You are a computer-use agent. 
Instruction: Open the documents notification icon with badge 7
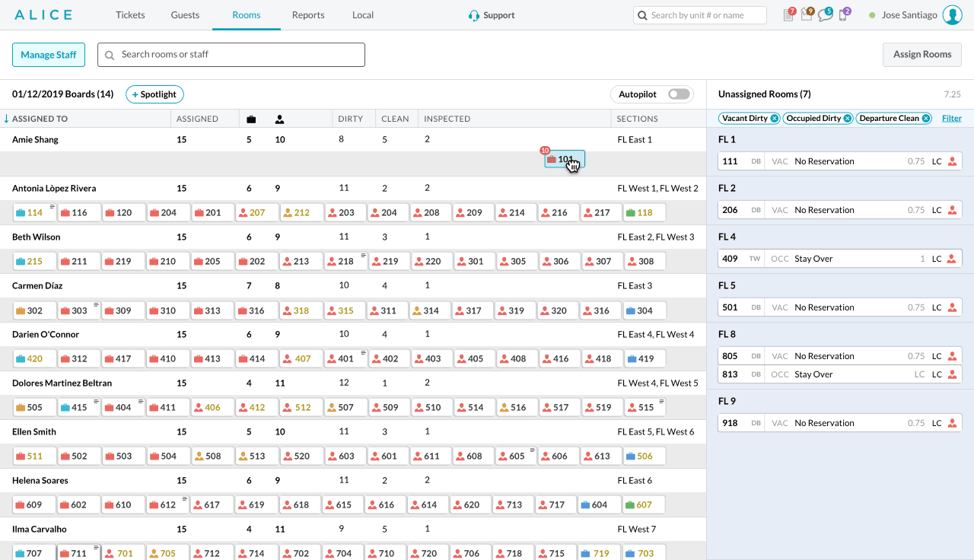tap(788, 15)
